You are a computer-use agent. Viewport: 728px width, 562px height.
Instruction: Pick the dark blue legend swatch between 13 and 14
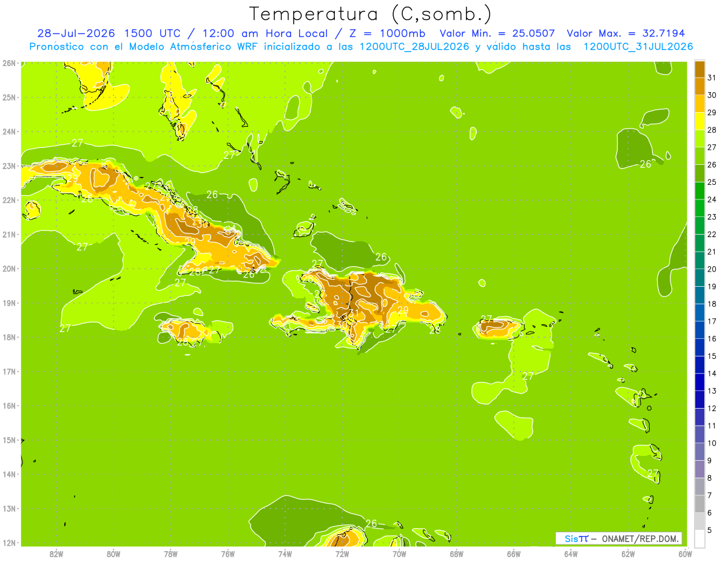(x=699, y=382)
